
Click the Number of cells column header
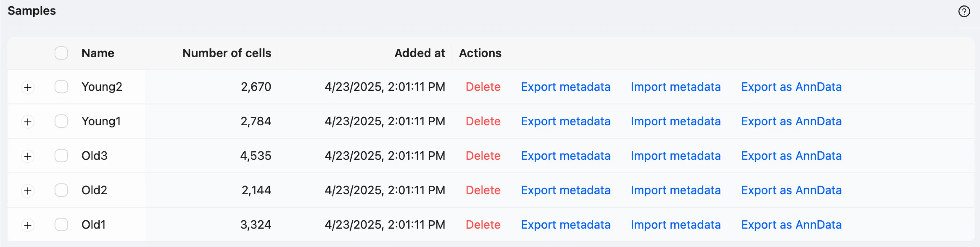click(x=227, y=53)
